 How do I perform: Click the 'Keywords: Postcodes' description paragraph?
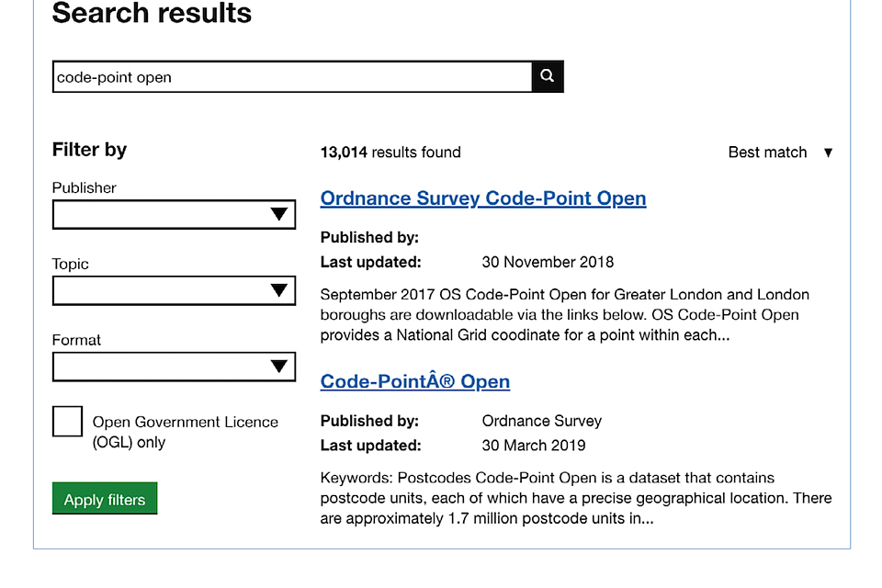pos(575,498)
